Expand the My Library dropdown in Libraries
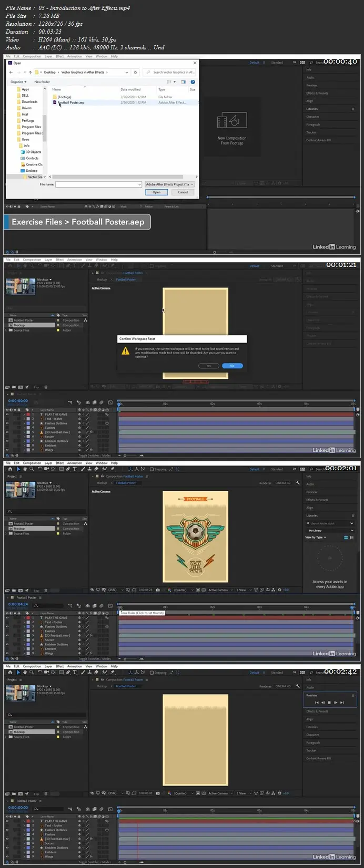Viewport: 364px width, 868px height. pyautogui.click(x=331, y=531)
